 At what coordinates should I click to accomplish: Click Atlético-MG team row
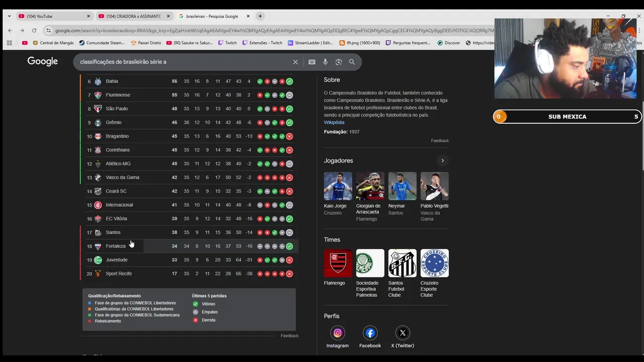[x=189, y=163]
